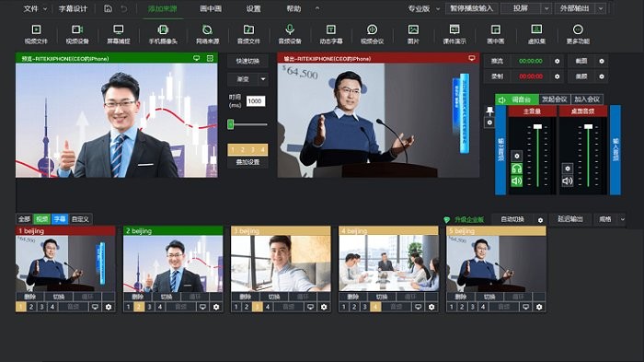Add screen capture (屏幕捕捉) source
644x362 pixels.
(x=119, y=34)
